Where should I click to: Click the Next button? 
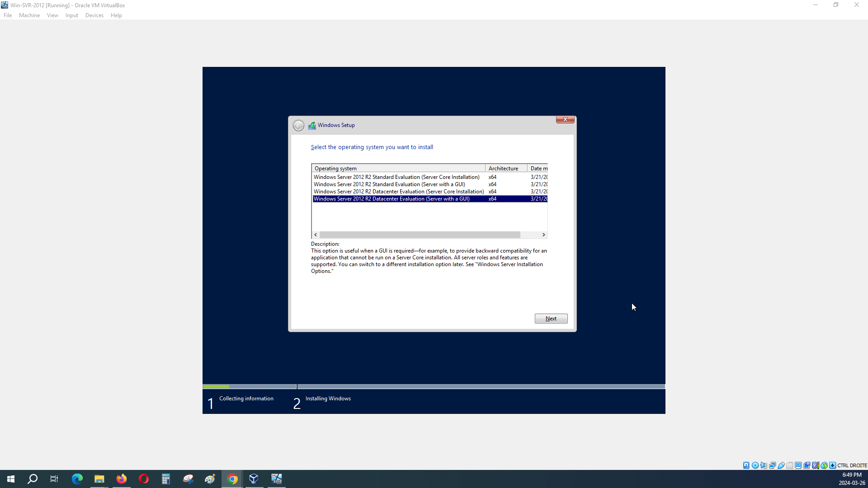pos(551,319)
